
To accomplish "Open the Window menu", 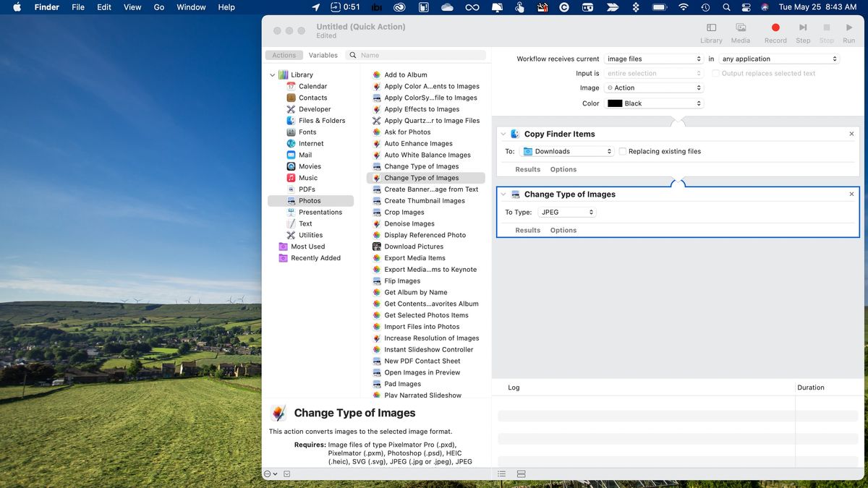I will pyautogui.click(x=191, y=7).
